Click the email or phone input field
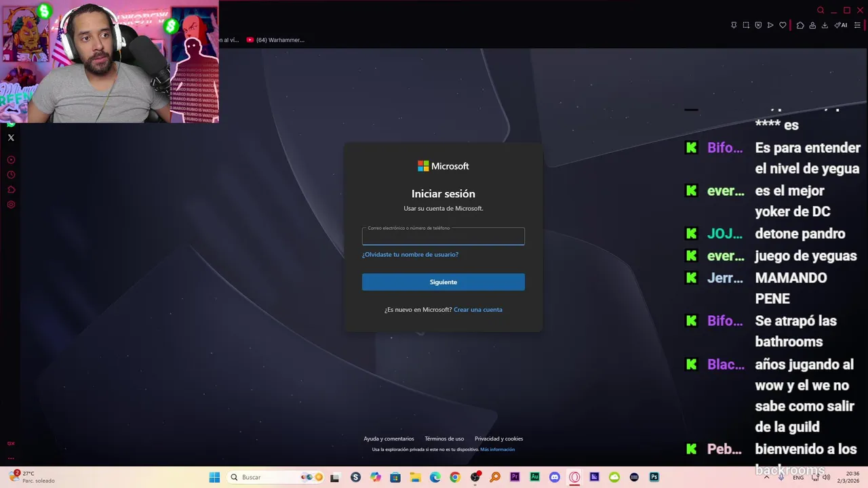Image resolution: width=868 pixels, height=488 pixels. 443,236
